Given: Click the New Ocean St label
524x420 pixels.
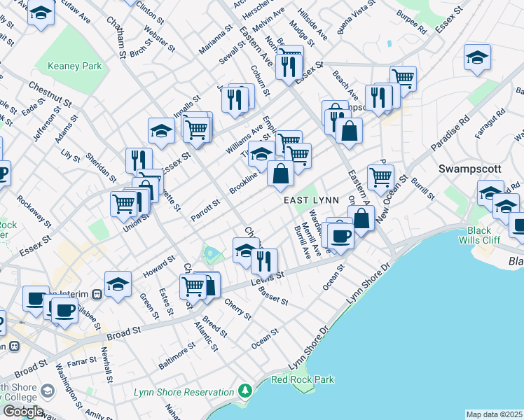Looking at the screenshot, I should tap(392, 199).
